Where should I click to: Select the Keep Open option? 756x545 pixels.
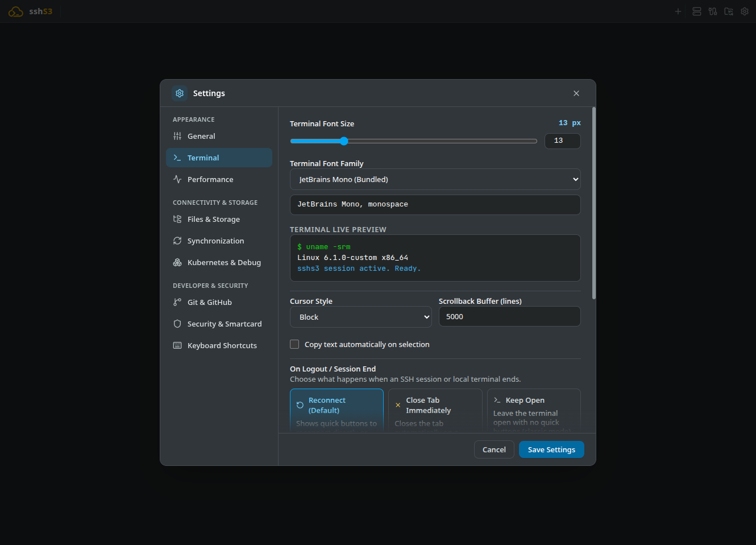pos(534,410)
